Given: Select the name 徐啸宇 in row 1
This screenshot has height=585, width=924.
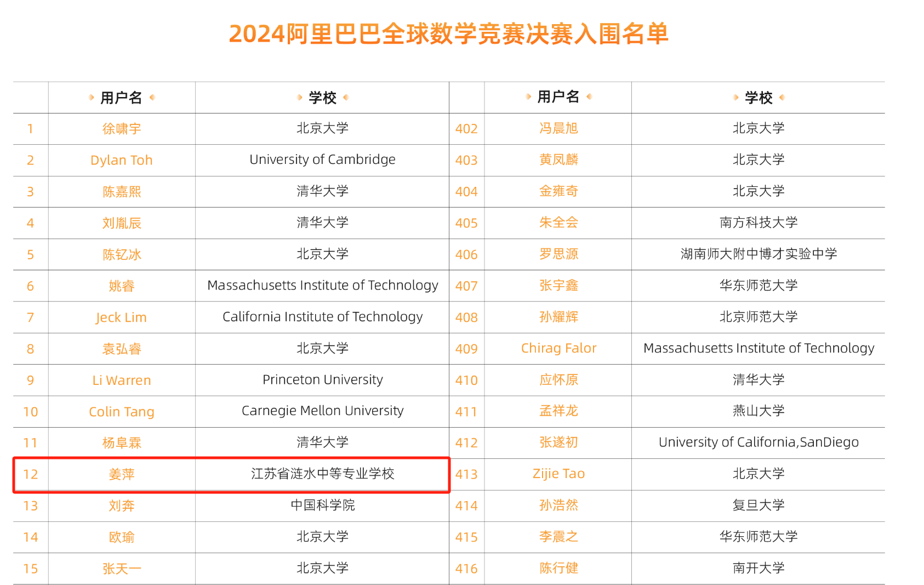Looking at the screenshot, I should (122, 129).
